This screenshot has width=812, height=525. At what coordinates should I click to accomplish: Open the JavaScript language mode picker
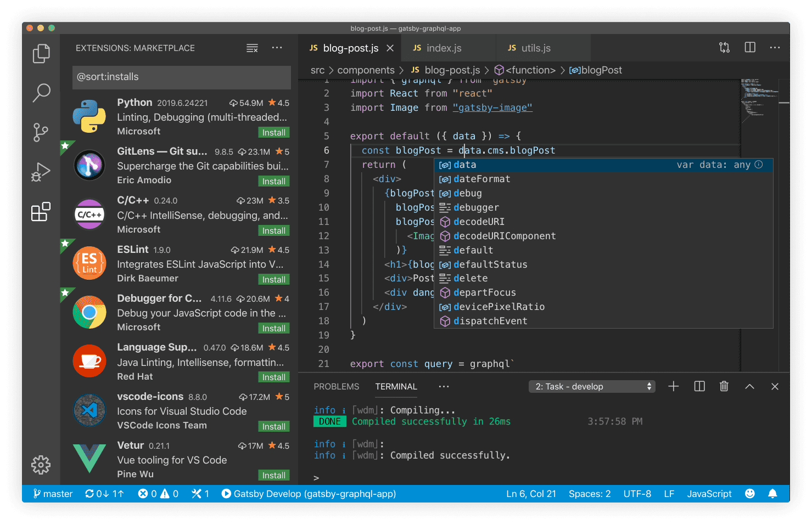pyautogui.click(x=709, y=494)
